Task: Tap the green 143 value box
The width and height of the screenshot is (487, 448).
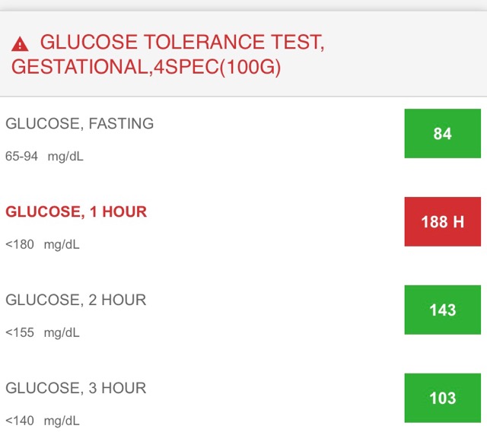Action: coord(442,310)
